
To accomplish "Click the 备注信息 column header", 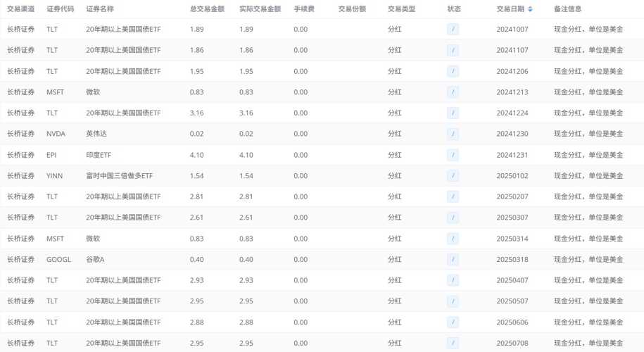I will (x=568, y=9).
